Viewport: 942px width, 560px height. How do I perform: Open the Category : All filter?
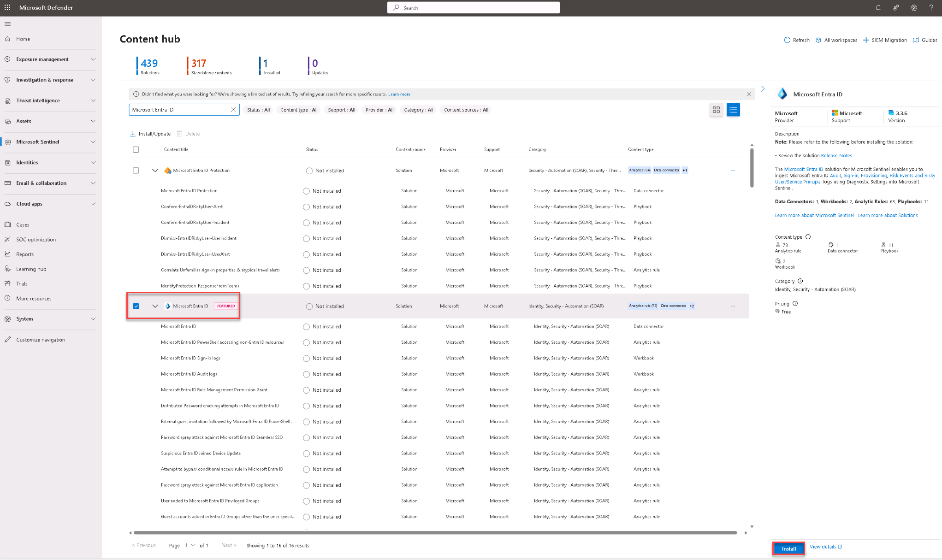pyautogui.click(x=419, y=110)
